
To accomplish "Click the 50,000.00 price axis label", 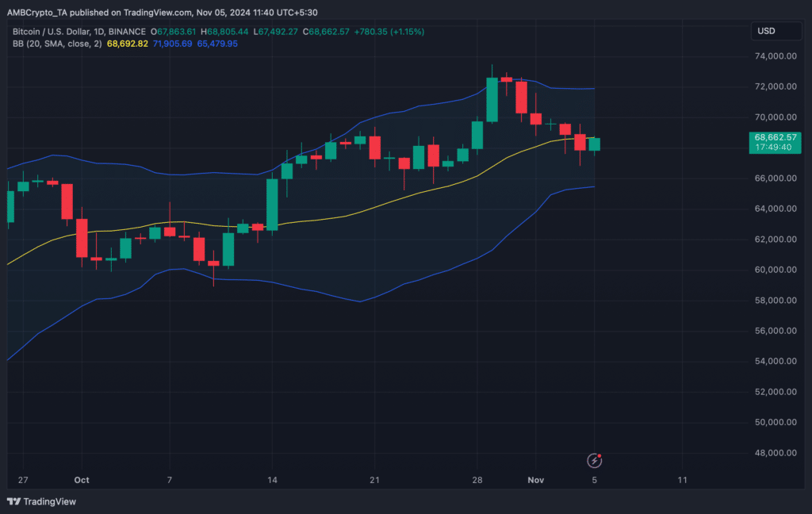I will [776, 422].
